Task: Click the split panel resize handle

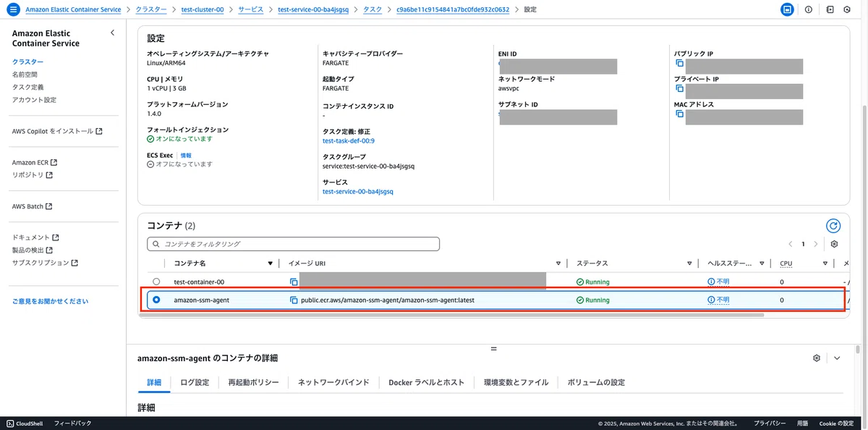Action: click(494, 348)
